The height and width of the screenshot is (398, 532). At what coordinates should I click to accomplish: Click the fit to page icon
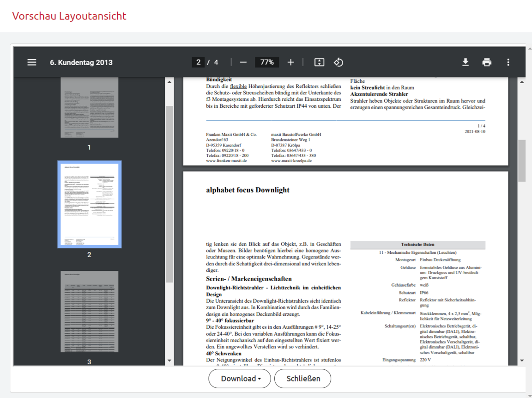(319, 62)
